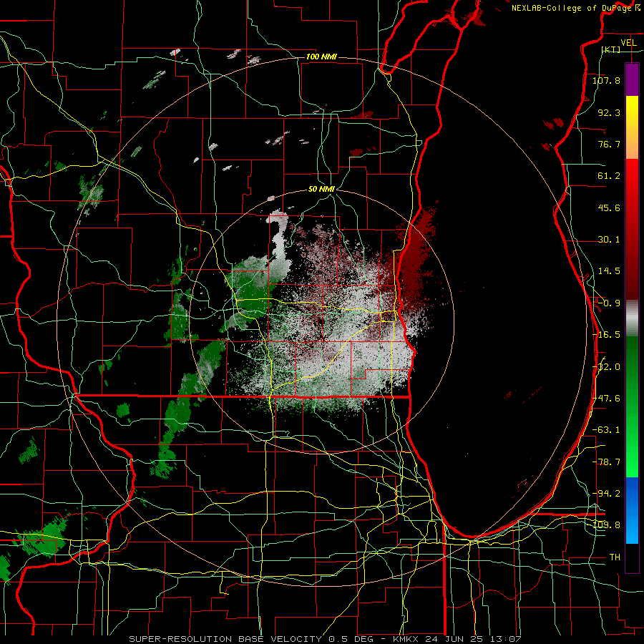
Task: Select the 107.8 legend value
Action: pos(606,80)
